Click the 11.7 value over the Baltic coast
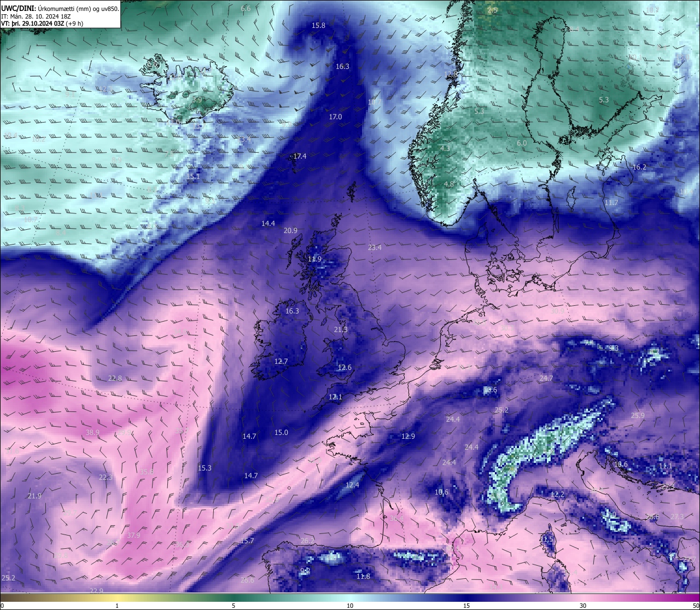The height and width of the screenshot is (610, 700). pyautogui.click(x=611, y=203)
